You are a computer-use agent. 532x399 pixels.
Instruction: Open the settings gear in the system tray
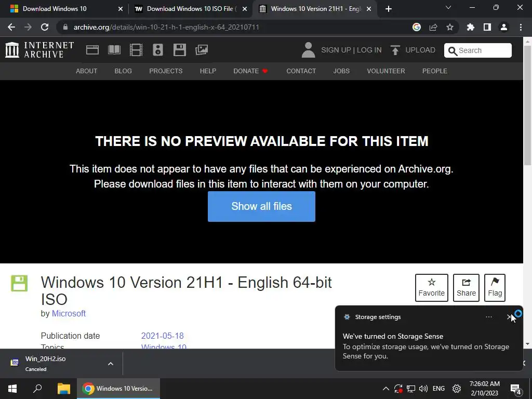(457, 389)
